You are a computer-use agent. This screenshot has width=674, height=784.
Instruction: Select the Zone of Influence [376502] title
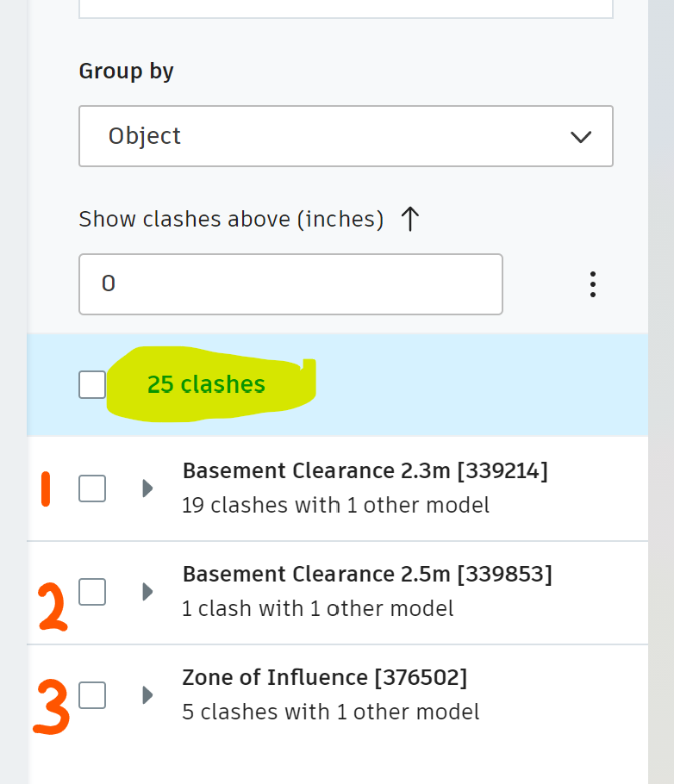[324, 677]
